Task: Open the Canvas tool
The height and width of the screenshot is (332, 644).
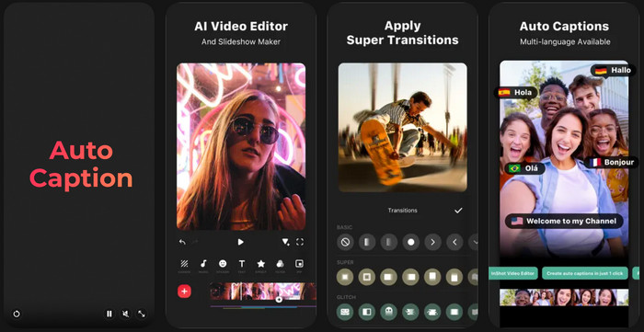Action: tap(184, 266)
